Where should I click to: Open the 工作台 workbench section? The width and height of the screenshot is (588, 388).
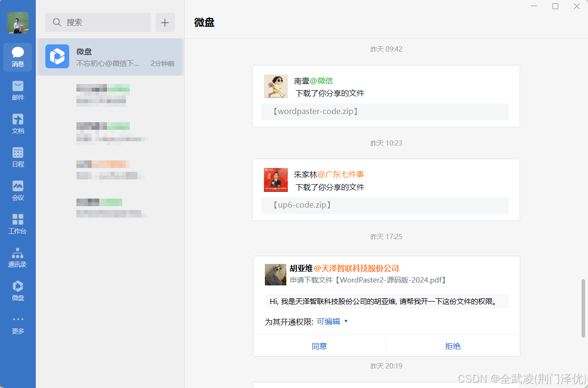(18, 224)
